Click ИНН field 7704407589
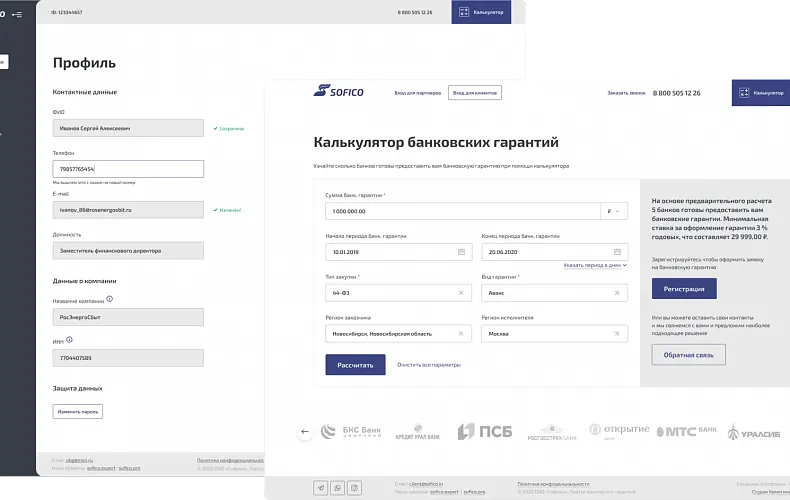 pyautogui.click(x=128, y=358)
